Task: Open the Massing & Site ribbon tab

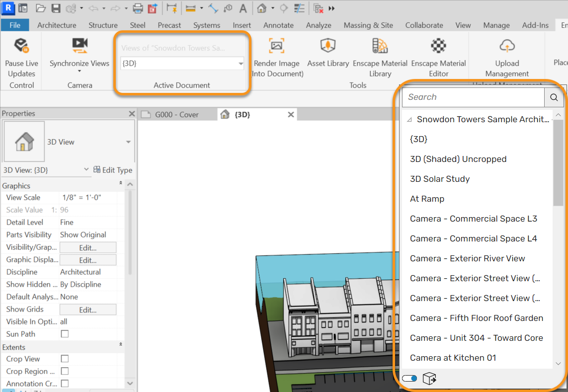Action: click(368, 25)
